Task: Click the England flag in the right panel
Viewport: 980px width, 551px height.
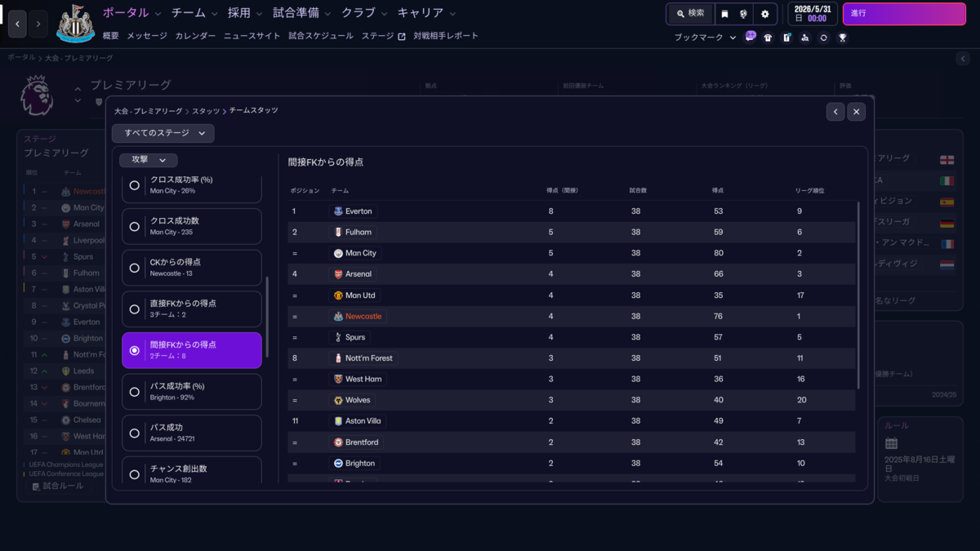Action: (947, 159)
